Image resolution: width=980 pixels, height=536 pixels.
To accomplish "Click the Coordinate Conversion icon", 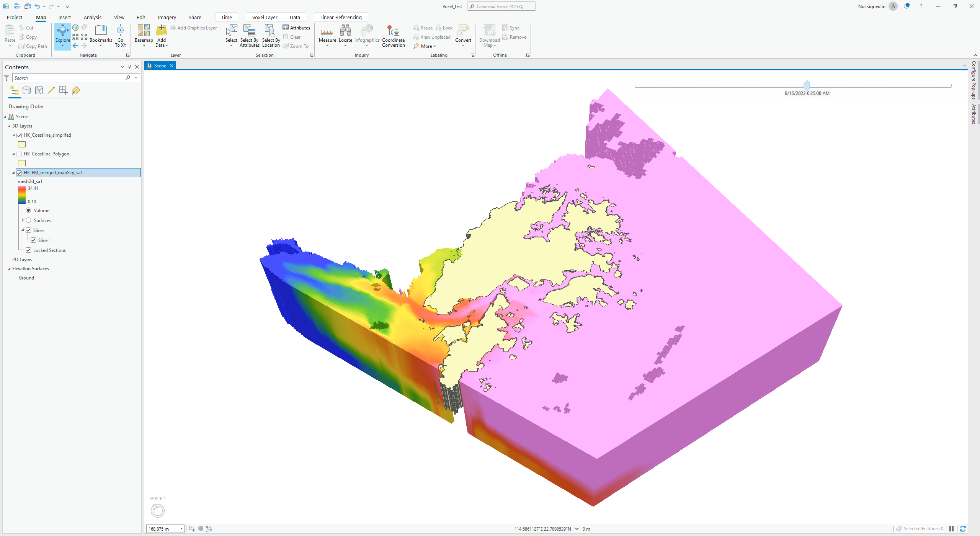I will pyautogui.click(x=393, y=31).
